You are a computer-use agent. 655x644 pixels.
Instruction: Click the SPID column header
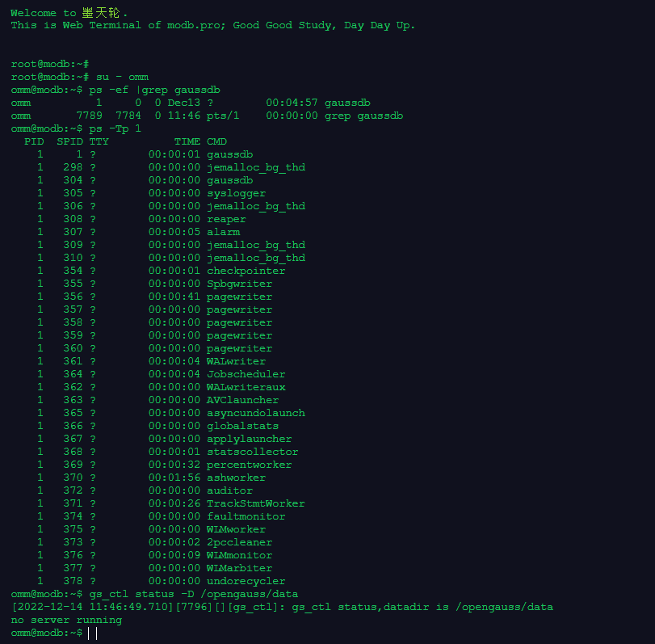pos(69,141)
